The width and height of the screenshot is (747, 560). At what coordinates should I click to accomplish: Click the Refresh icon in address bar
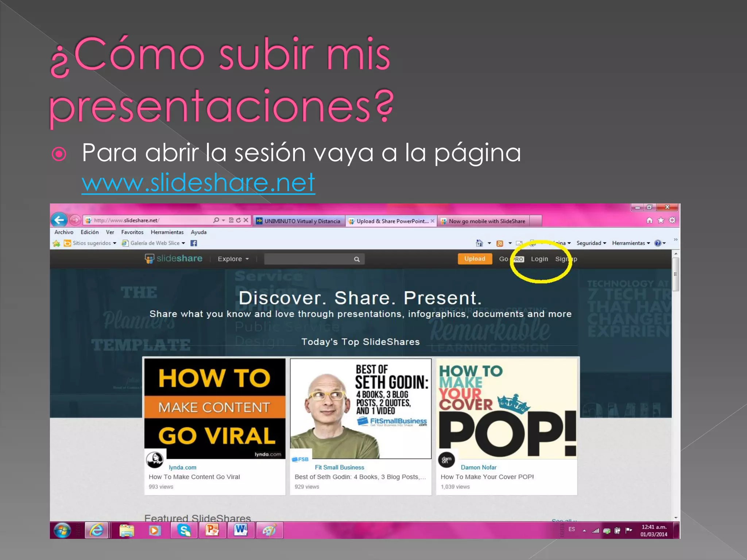pos(239,220)
